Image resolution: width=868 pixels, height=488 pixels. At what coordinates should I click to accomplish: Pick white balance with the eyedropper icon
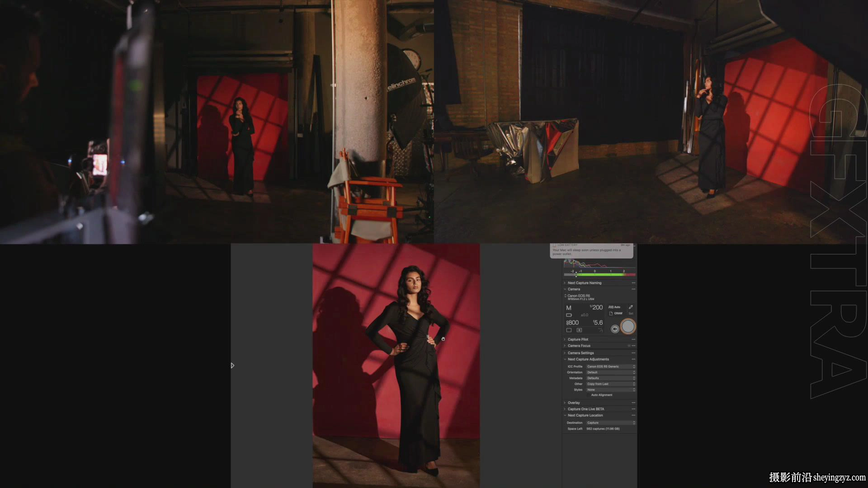point(631,307)
